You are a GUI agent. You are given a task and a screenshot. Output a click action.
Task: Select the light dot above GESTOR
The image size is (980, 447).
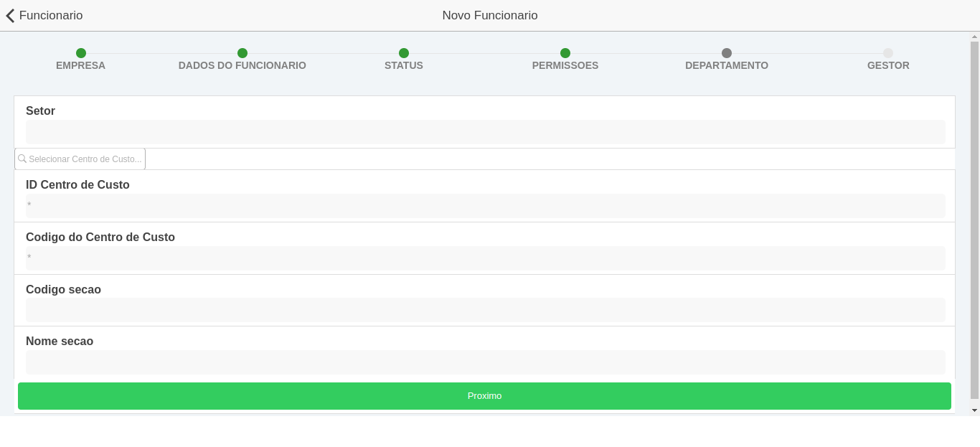click(888, 53)
